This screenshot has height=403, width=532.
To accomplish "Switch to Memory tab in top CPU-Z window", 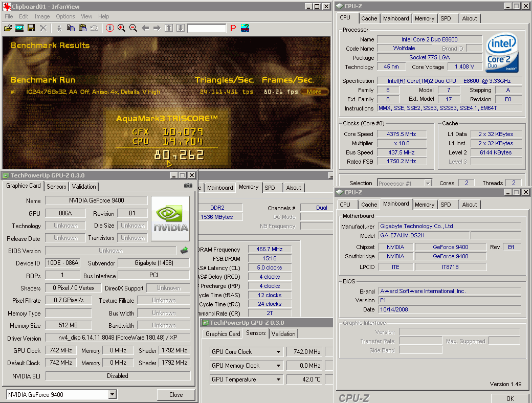I will point(425,18).
